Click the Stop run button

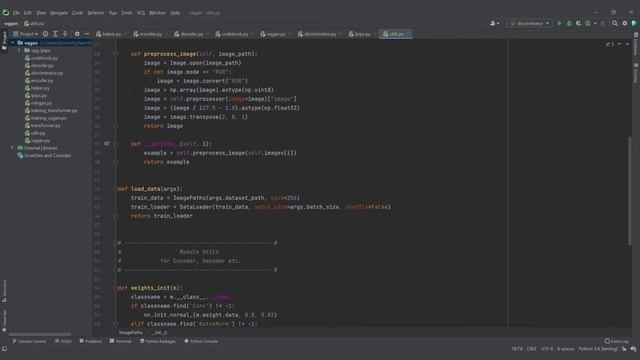click(x=602, y=24)
